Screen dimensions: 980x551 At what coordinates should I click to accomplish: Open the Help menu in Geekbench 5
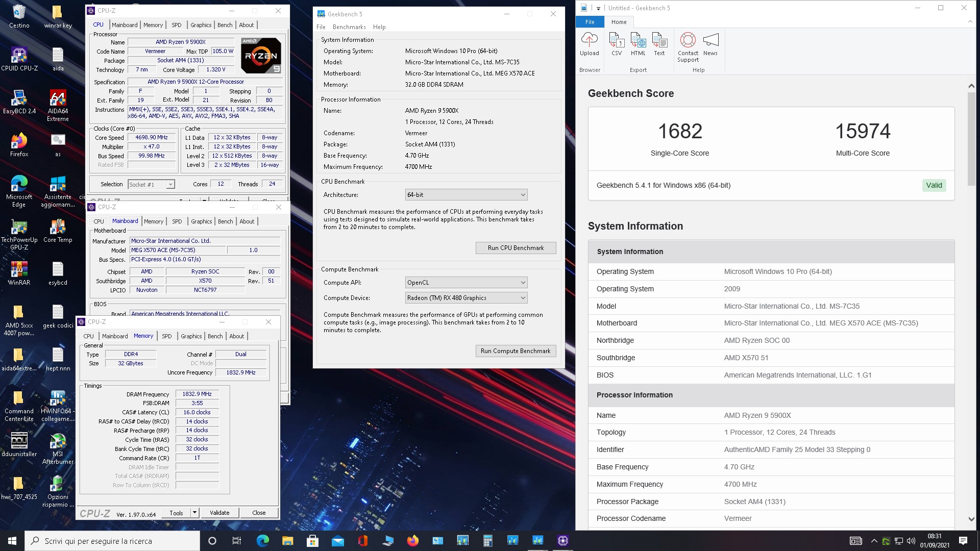pos(379,27)
